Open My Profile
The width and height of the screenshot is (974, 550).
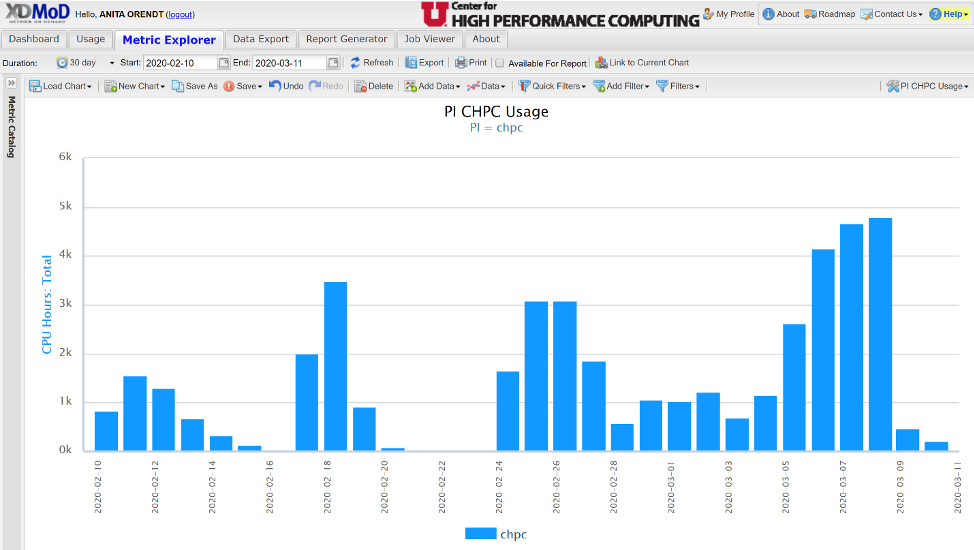click(x=728, y=14)
